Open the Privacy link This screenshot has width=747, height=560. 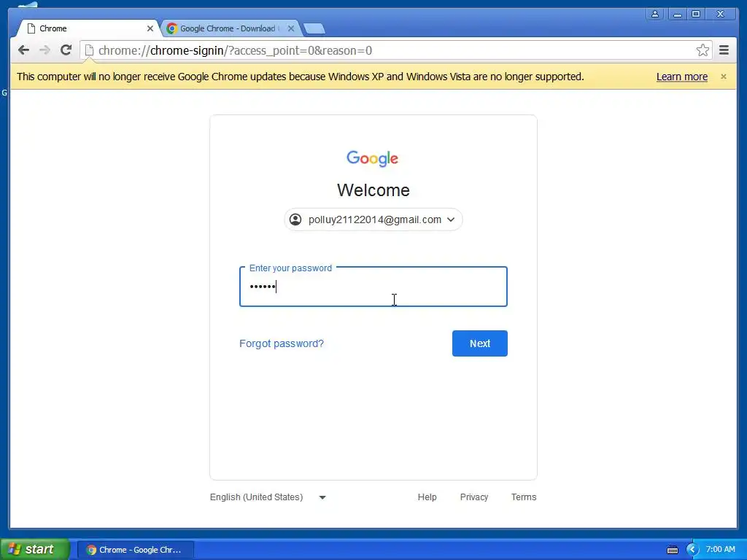474,497
